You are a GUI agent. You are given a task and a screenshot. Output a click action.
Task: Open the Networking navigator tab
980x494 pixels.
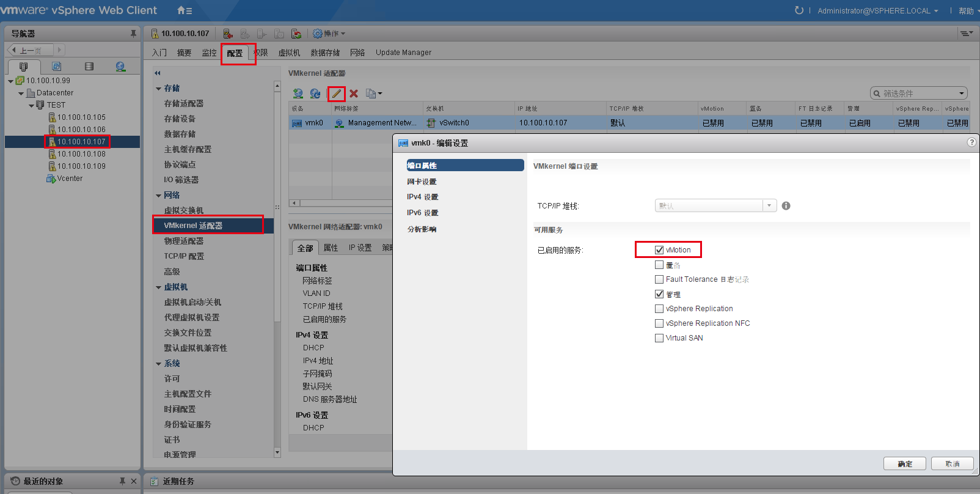pos(120,66)
